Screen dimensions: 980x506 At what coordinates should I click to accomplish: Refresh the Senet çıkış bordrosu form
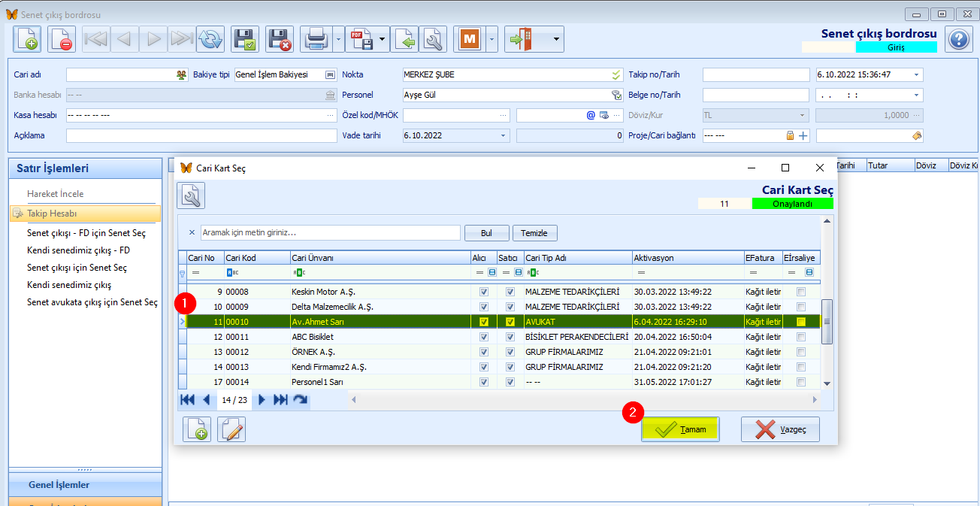point(210,39)
